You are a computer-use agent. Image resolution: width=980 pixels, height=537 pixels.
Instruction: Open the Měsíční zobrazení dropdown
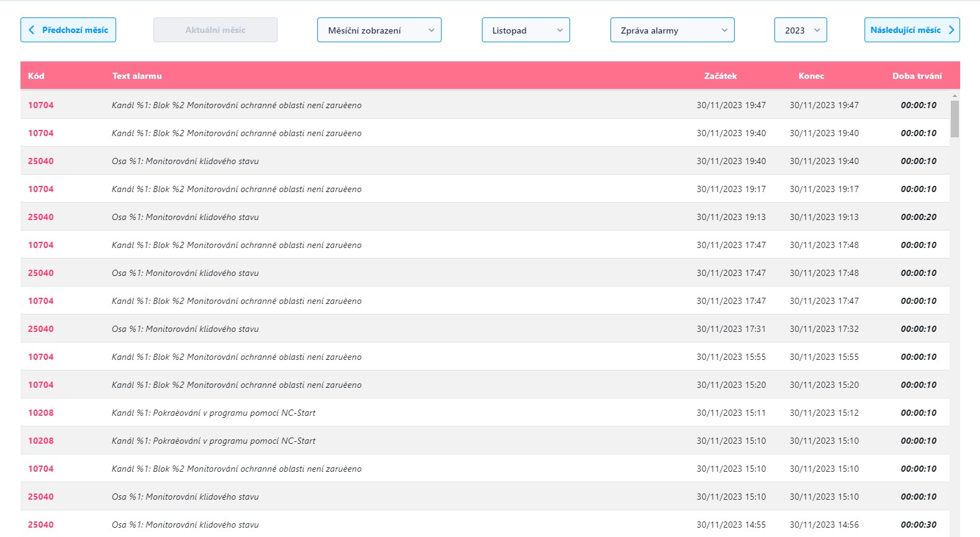click(379, 30)
